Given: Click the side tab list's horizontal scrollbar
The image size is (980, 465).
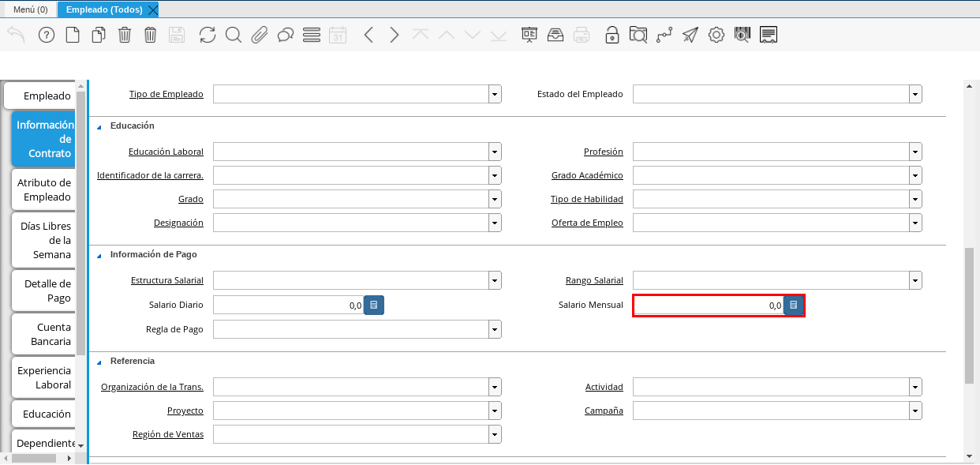Looking at the screenshot, I should (33, 458).
